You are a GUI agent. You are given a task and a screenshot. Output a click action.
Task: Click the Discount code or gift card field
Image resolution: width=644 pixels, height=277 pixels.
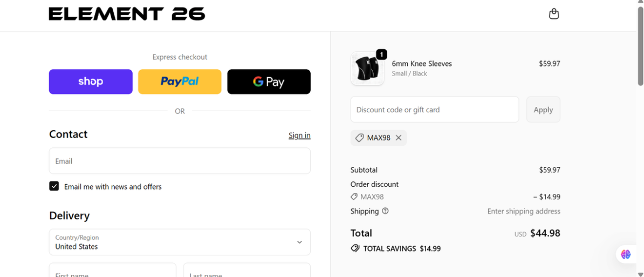coord(435,109)
